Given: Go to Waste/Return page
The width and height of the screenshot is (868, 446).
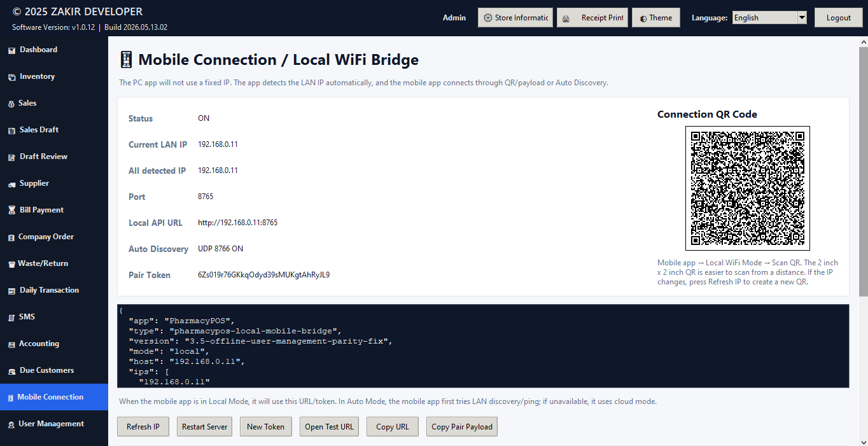Looking at the screenshot, I should [54, 263].
